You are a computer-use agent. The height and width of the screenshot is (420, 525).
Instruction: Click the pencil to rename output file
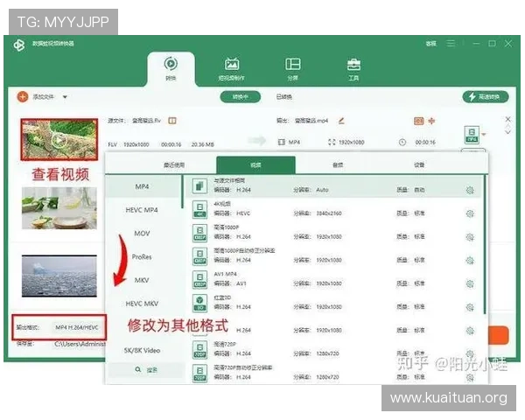(341, 121)
